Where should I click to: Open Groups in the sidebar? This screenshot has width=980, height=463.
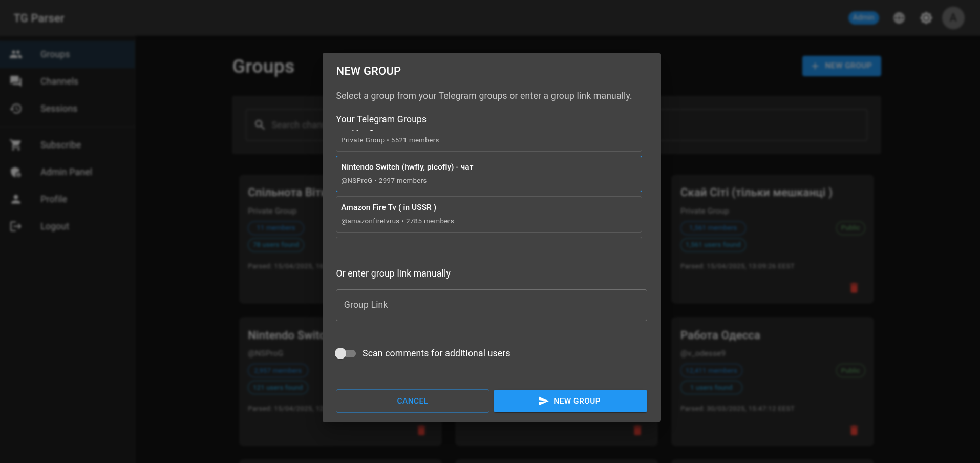tap(68, 54)
